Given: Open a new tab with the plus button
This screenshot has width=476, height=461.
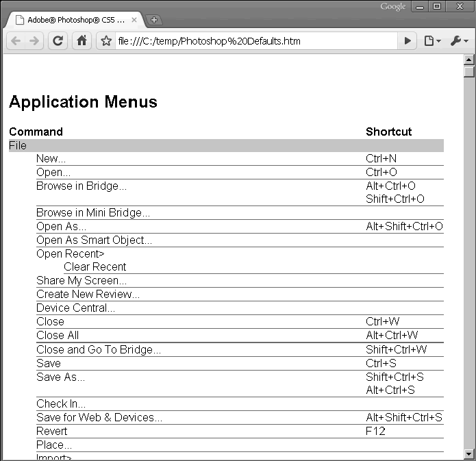Looking at the screenshot, I should (x=154, y=20).
